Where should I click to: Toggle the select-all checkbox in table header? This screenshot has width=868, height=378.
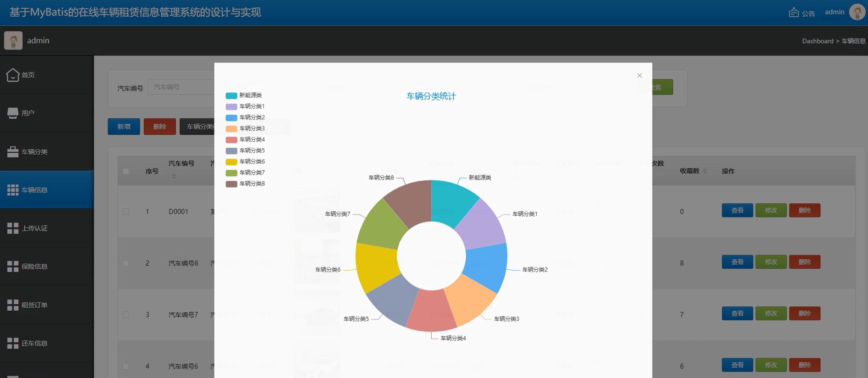[x=126, y=171]
